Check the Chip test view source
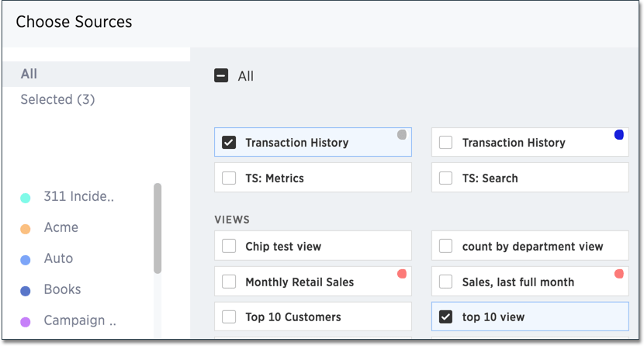The height and width of the screenshot is (346, 644). (x=229, y=246)
